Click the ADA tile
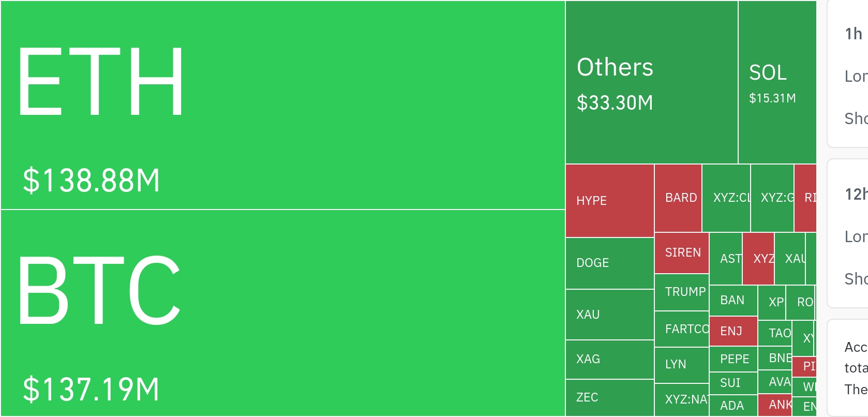 click(x=733, y=406)
